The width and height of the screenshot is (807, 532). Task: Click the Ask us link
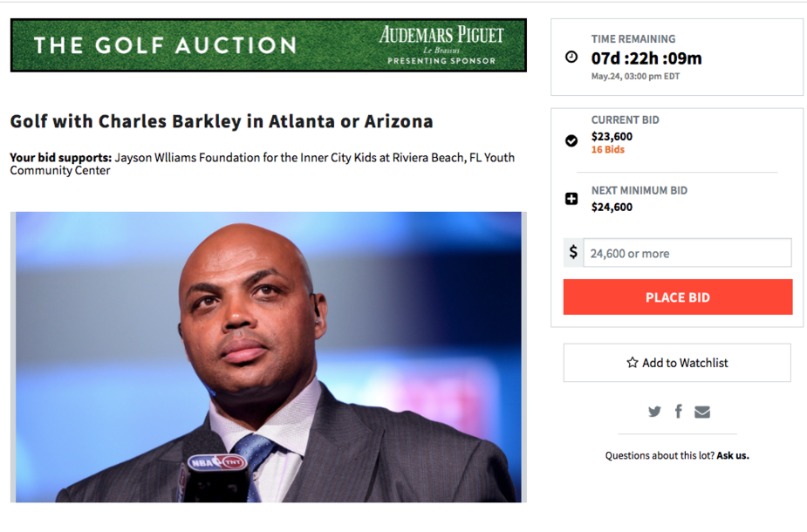(732, 456)
